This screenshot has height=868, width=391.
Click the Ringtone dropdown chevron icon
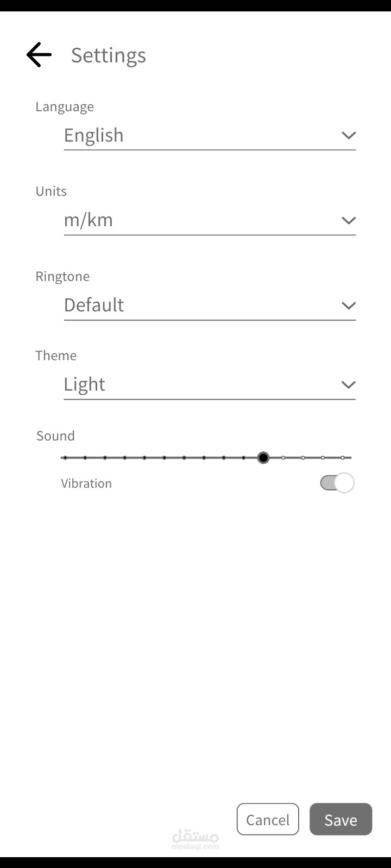click(x=348, y=305)
